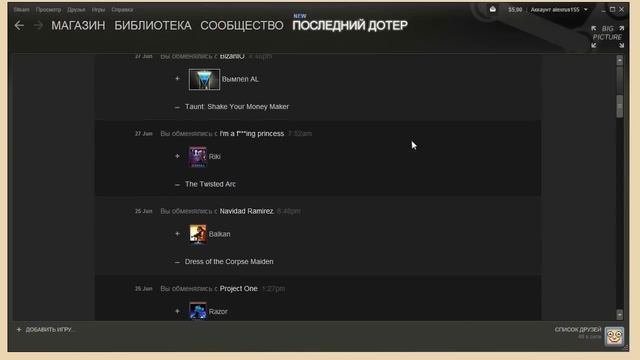Switch to Big Picture mode
Viewport: 640px width, 360px height.
point(607,37)
